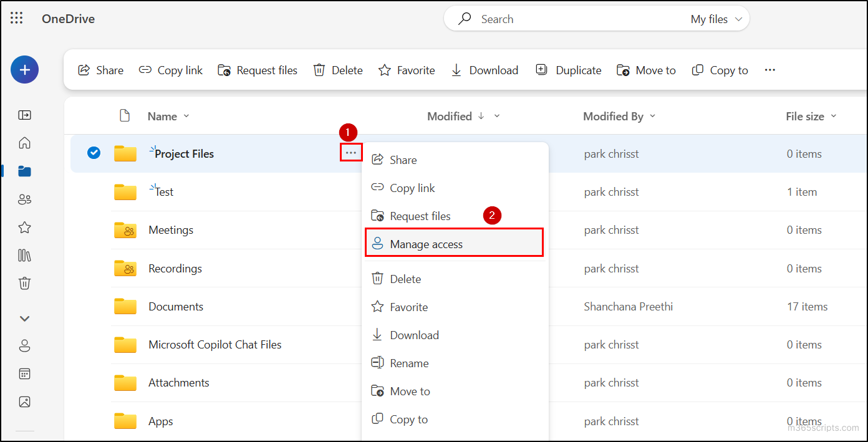This screenshot has height=442, width=868.
Task: Open more actions ellipsis for Project Files
Action: point(351,153)
